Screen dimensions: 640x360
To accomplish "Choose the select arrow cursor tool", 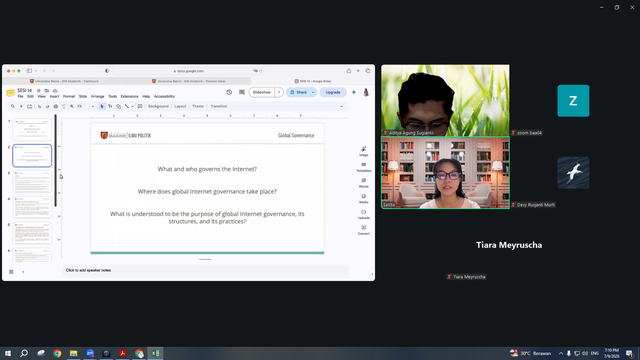I will click(x=102, y=106).
